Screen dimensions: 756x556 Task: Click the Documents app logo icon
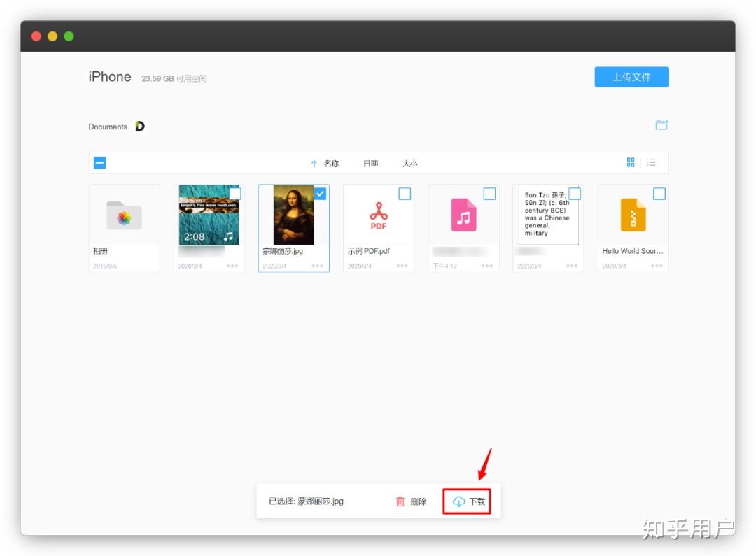pos(140,126)
